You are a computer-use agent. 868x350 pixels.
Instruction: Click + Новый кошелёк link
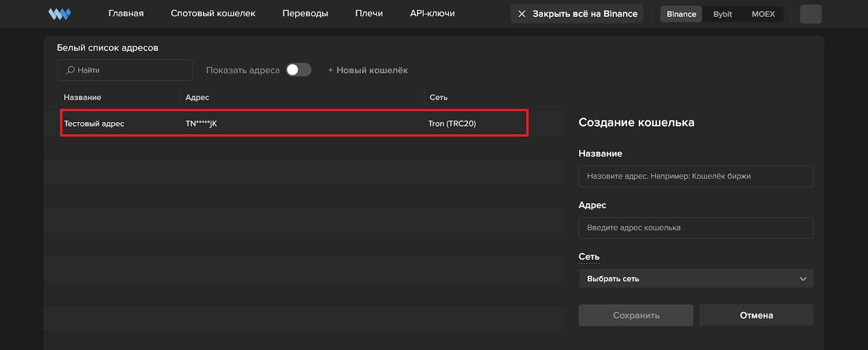point(368,70)
